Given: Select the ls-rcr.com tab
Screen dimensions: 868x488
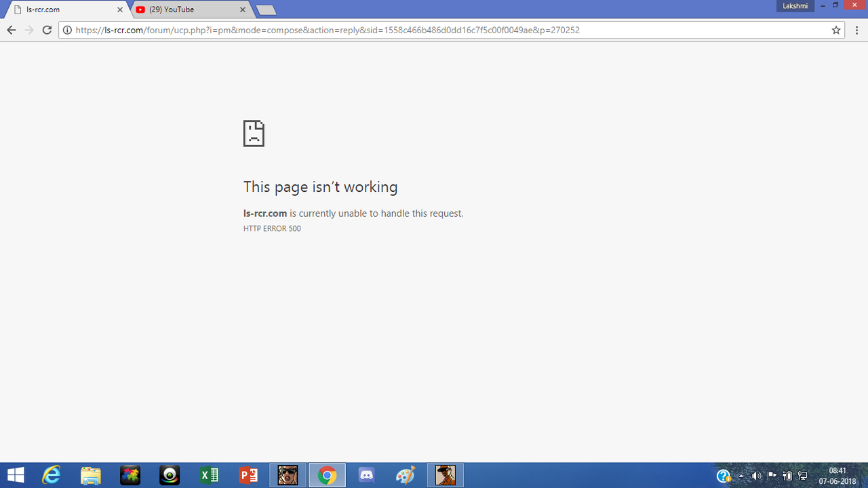Looking at the screenshot, I should [x=67, y=9].
